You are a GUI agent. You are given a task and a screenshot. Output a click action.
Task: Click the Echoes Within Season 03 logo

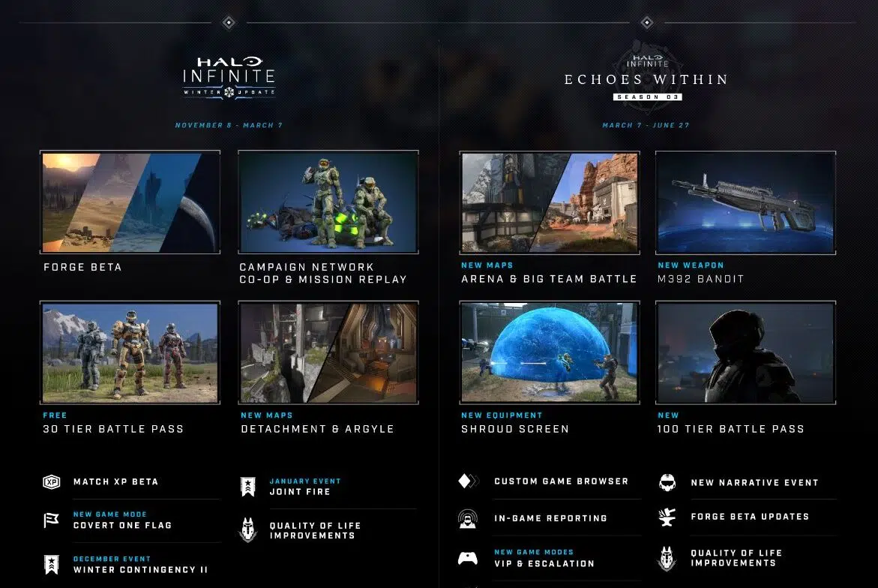click(646, 75)
